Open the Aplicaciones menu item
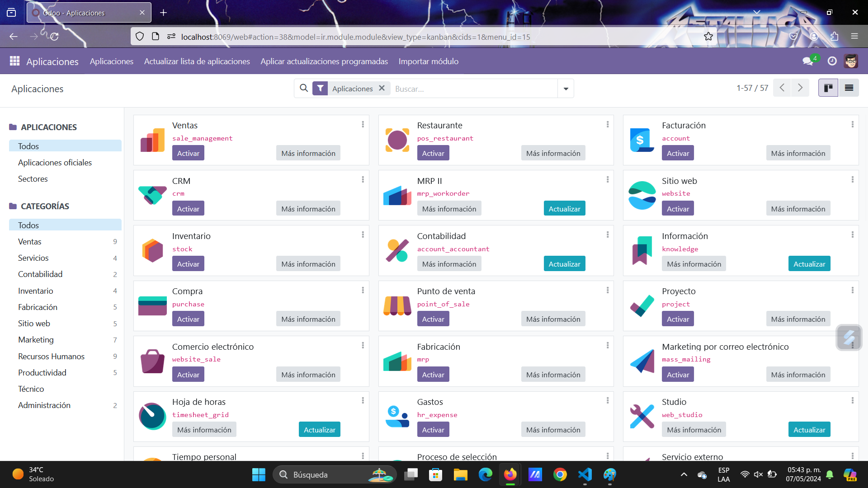Image resolution: width=868 pixels, height=488 pixels. point(112,61)
